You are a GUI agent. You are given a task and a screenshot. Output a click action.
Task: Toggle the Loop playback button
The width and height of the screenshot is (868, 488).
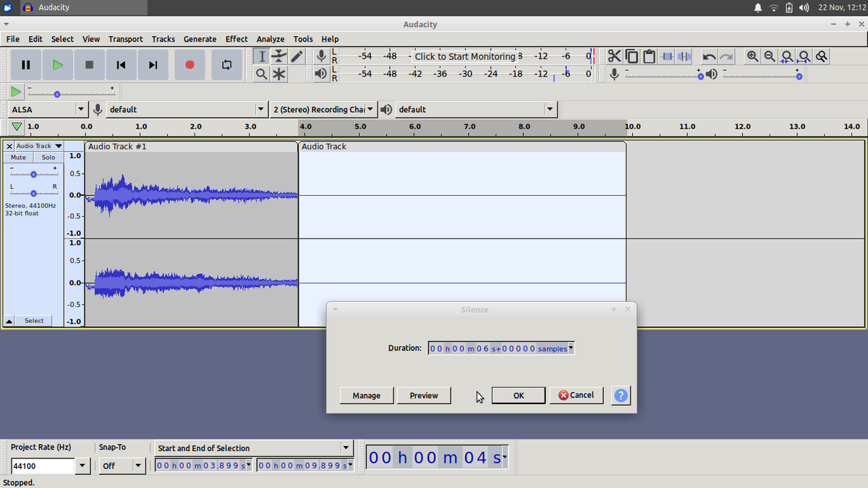(226, 64)
